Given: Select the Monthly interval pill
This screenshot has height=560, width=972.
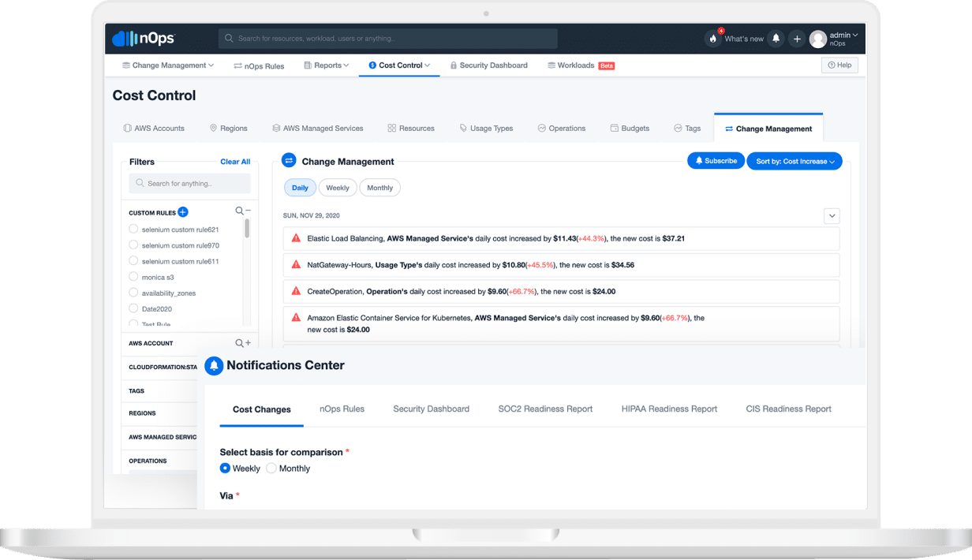Looking at the screenshot, I should coord(380,188).
